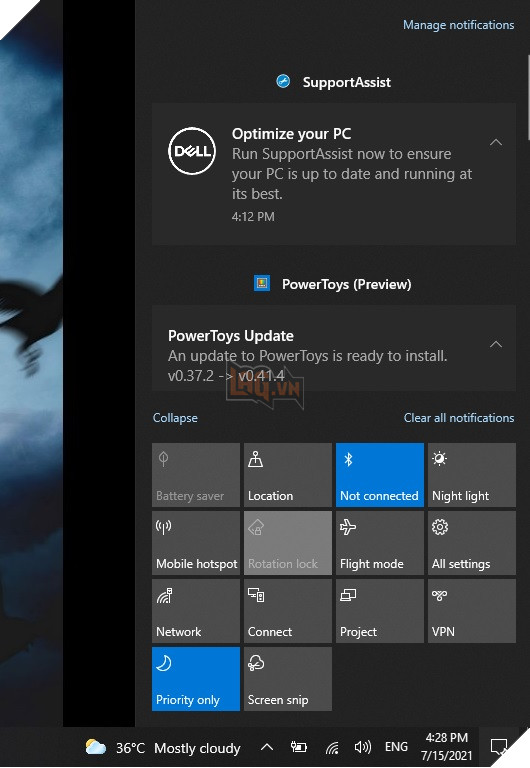Open the battery power icon in tray

point(299,747)
